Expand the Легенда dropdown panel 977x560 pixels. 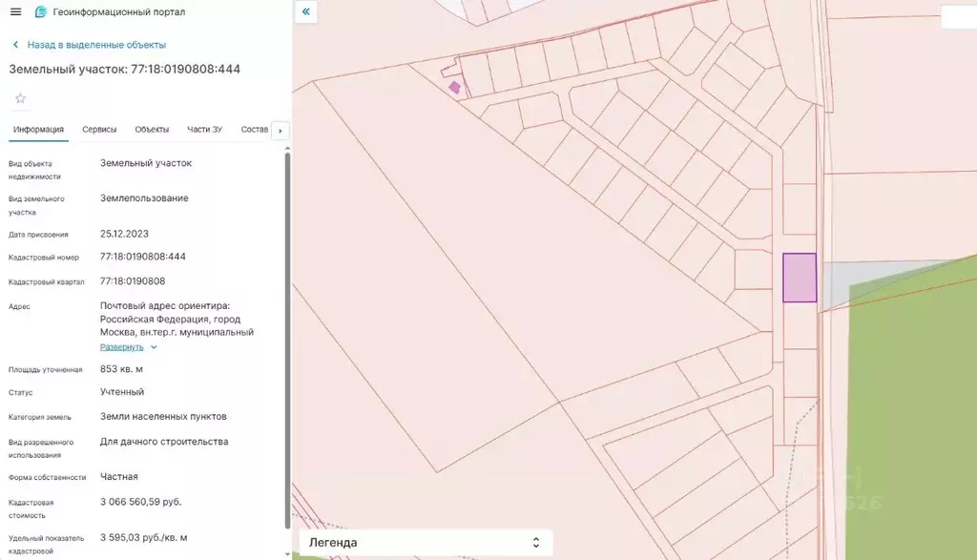pyautogui.click(x=426, y=543)
